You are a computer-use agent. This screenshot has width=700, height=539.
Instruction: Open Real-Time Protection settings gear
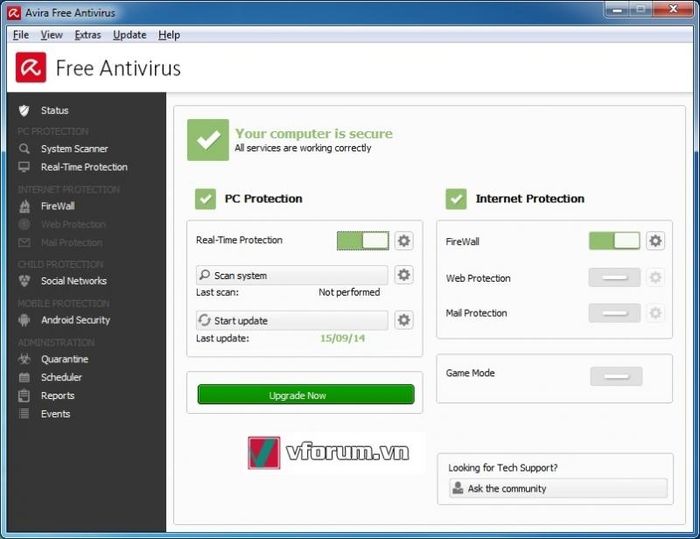[404, 241]
